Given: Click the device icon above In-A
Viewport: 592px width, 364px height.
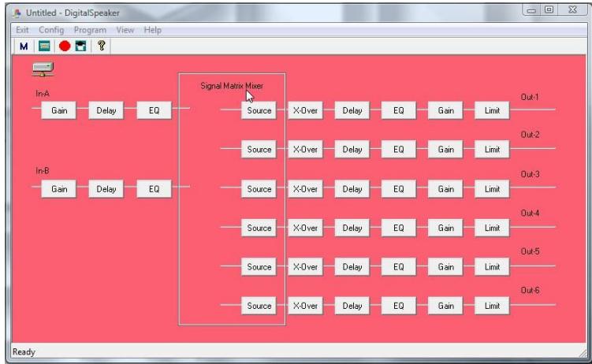Looking at the screenshot, I should tap(43, 69).
